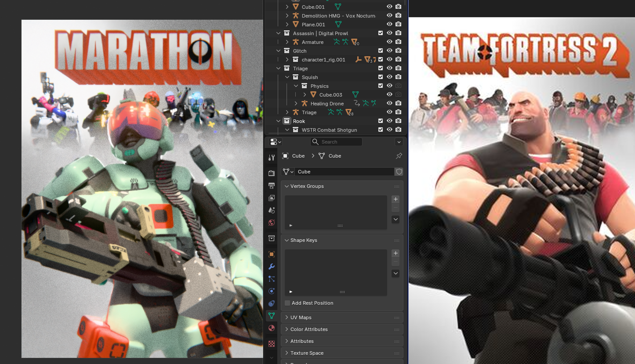Click the collection icon of Rook
Screen dimensions: 635x364
coord(287,121)
